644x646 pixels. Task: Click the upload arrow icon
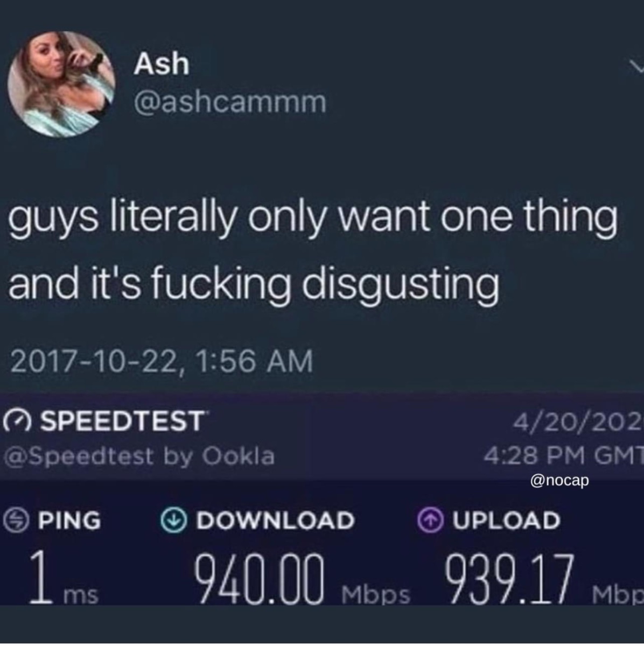click(429, 521)
